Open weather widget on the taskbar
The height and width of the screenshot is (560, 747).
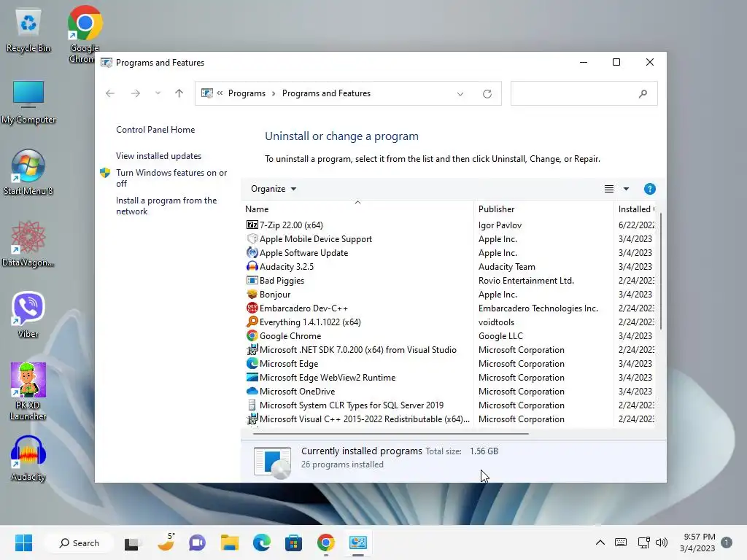166,542
